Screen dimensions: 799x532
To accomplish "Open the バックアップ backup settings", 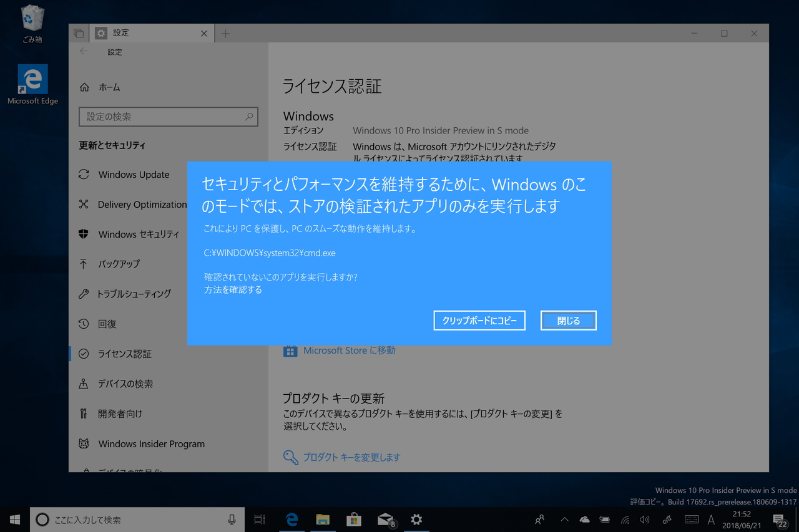I will (x=122, y=264).
